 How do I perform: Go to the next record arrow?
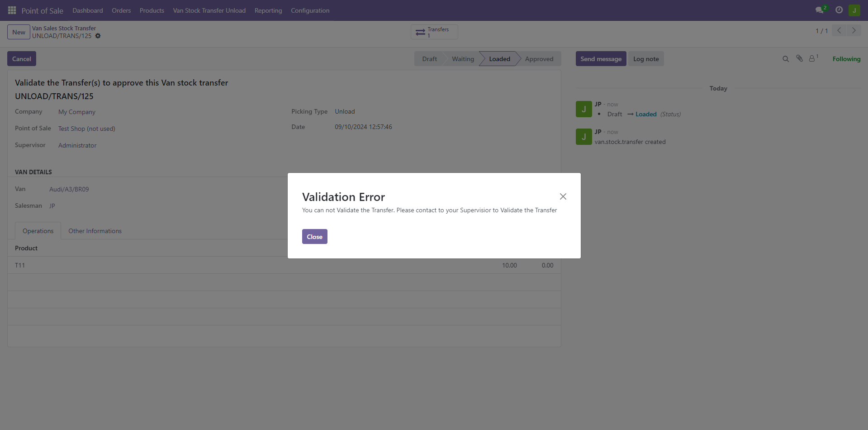pyautogui.click(x=853, y=30)
